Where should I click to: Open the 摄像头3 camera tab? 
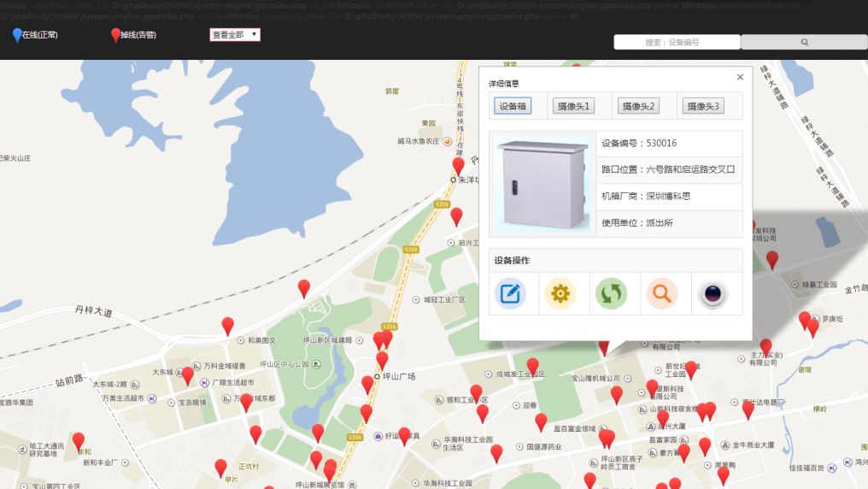[x=703, y=106]
